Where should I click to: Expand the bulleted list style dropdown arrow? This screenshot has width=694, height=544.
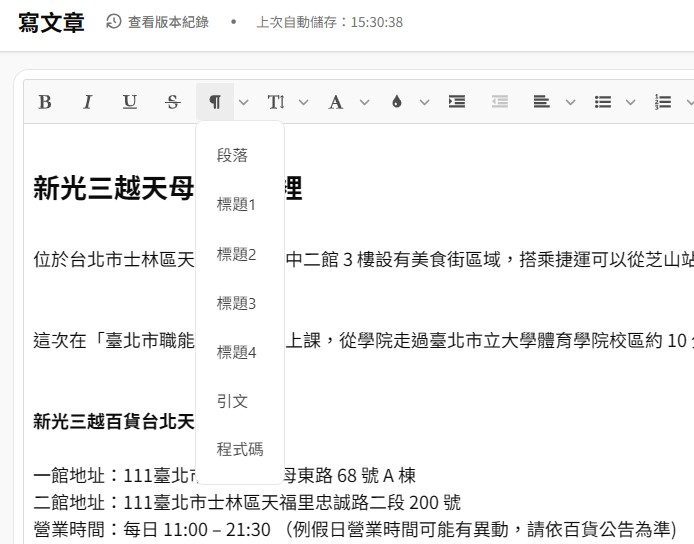[x=631, y=103]
